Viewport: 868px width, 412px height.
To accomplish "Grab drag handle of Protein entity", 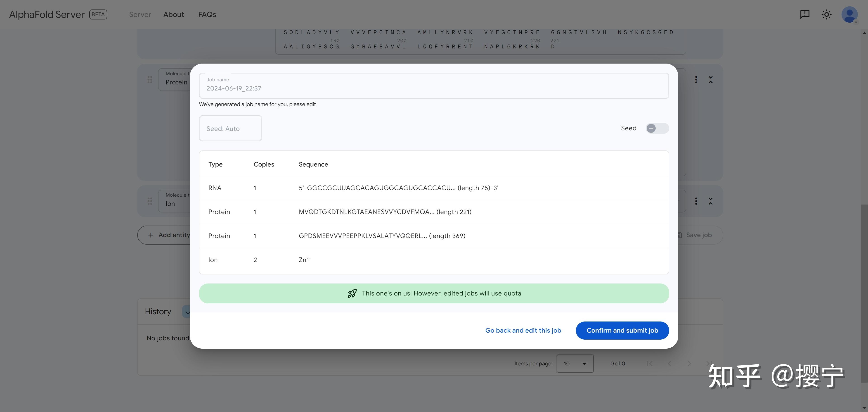I will [150, 80].
